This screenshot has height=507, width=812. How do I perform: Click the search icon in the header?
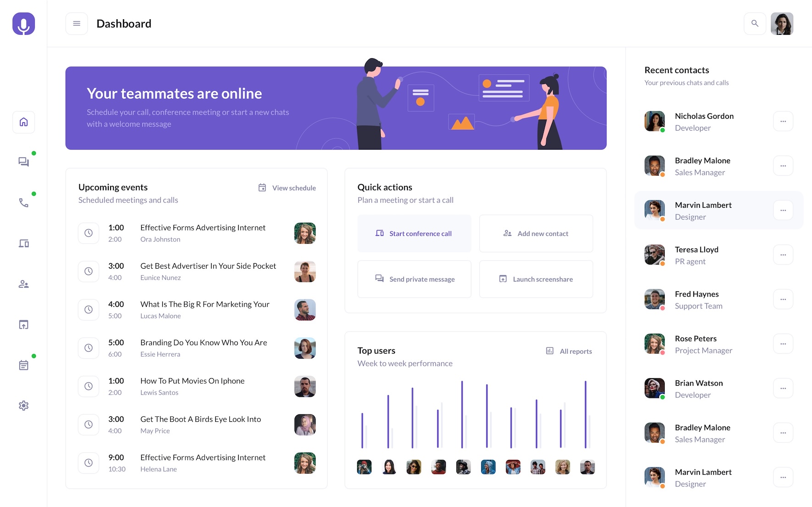click(x=755, y=23)
